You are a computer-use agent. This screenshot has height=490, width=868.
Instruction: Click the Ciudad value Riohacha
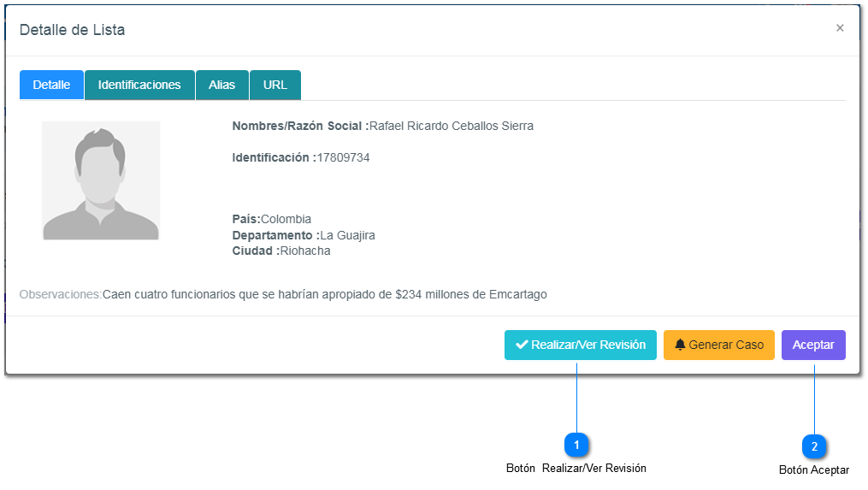305,251
